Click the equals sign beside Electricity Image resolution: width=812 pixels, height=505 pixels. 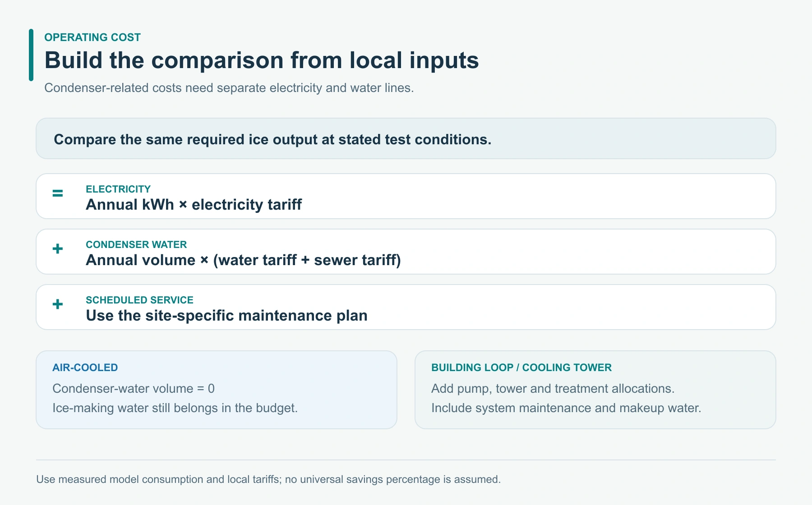(x=58, y=193)
